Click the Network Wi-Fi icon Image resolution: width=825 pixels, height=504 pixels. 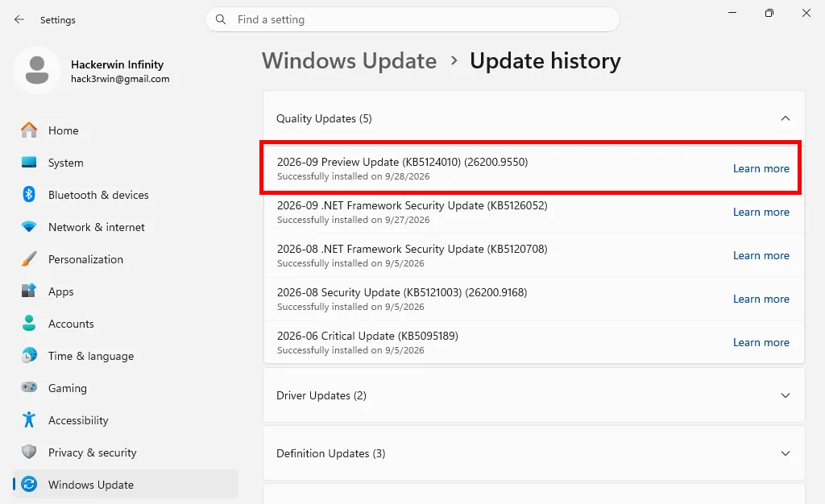(29, 226)
